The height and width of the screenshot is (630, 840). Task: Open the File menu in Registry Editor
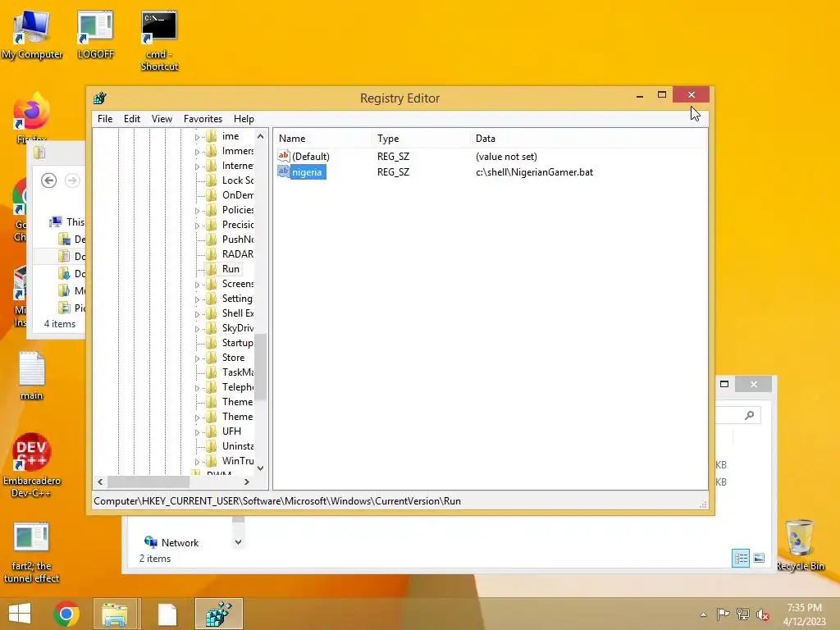click(x=105, y=119)
